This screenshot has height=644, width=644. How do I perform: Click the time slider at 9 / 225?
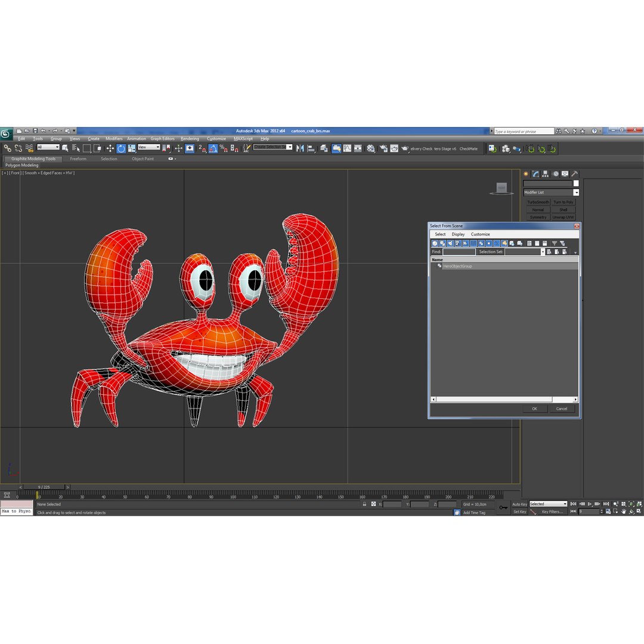pyautogui.click(x=44, y=487)
